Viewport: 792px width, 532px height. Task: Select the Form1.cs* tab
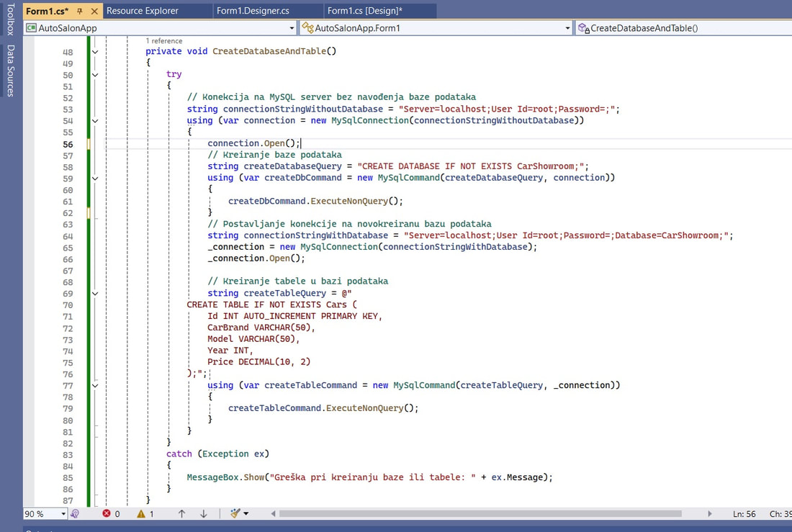point(47,11)
